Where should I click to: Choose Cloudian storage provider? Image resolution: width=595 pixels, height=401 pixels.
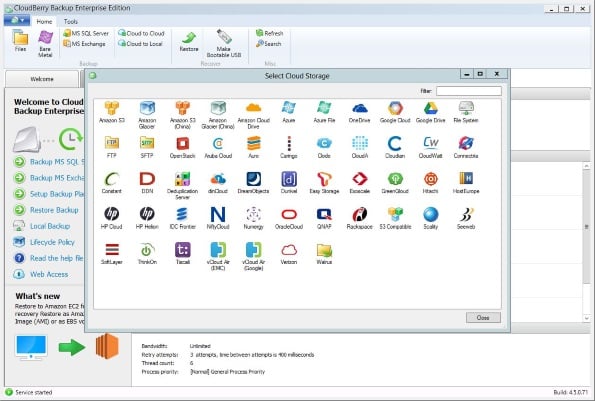pyautogui.click(x=395, y=147)
